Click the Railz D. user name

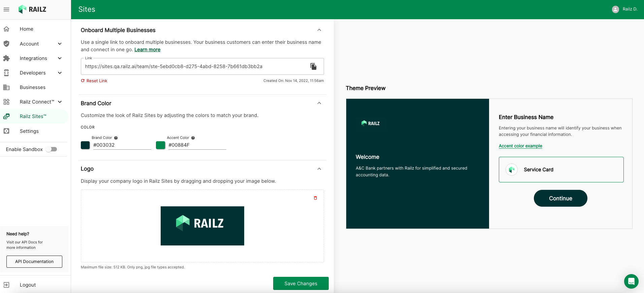click(x=630, y=9)
